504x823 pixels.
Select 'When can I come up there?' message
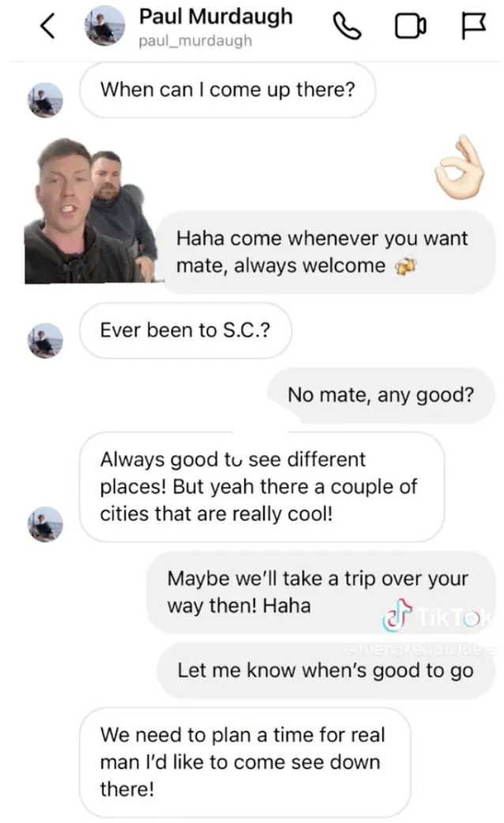228,90
